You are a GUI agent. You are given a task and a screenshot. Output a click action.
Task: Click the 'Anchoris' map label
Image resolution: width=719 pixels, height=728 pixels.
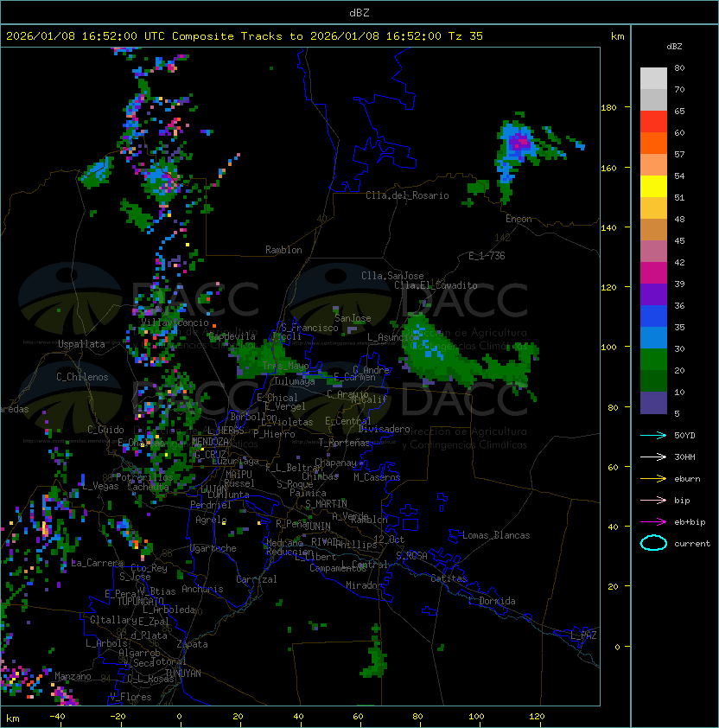tap(202, 589)
